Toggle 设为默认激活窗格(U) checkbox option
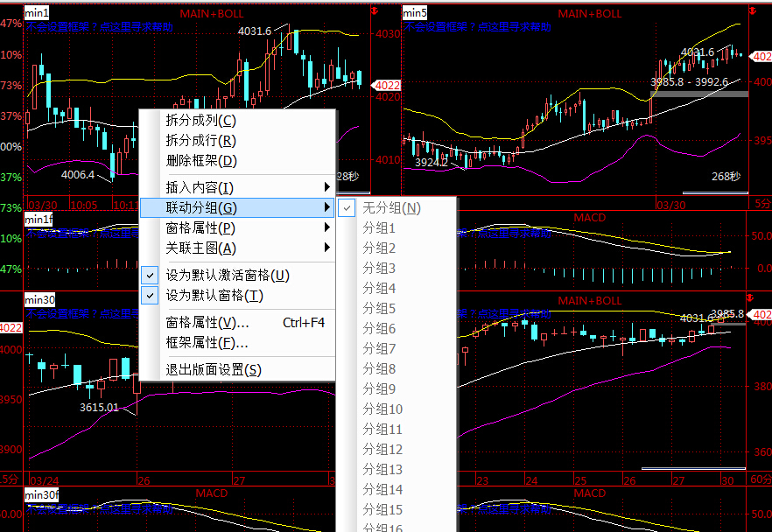772x532 pixels. point(227,276)
